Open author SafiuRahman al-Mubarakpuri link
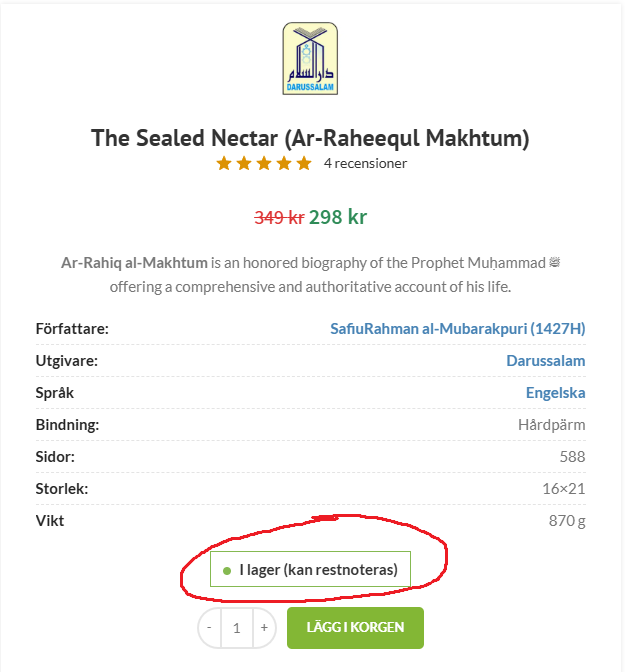The image size is (625, 672). tap(457, 329)
